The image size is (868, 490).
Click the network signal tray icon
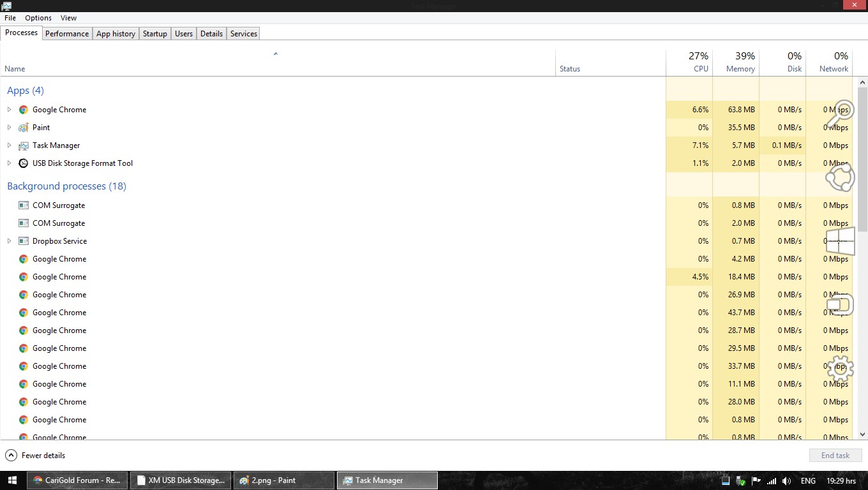click(x=772, y=481)
